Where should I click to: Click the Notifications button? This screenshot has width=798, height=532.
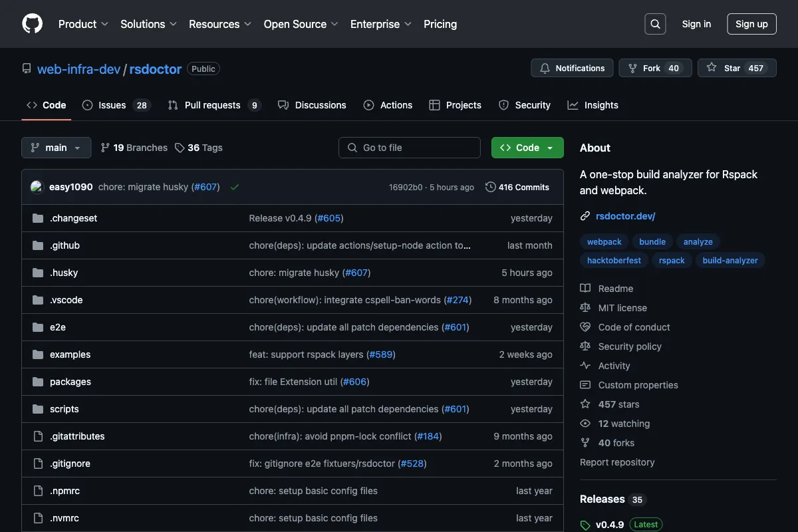tap(572, 68)
